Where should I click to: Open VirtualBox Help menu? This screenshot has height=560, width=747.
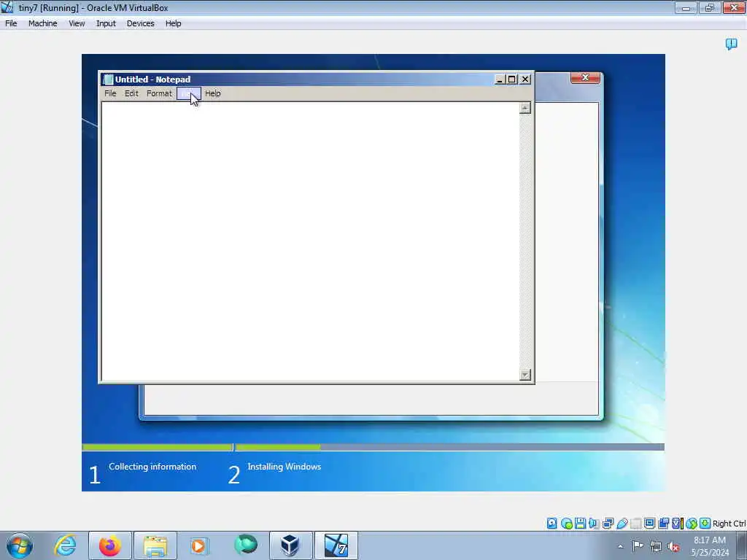(x=174, y=23)
